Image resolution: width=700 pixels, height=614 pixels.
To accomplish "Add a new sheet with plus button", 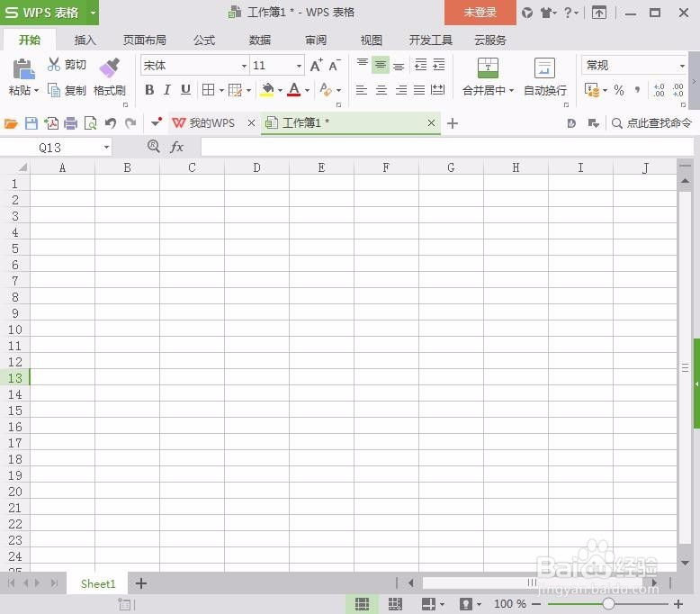I will [141, 583].
